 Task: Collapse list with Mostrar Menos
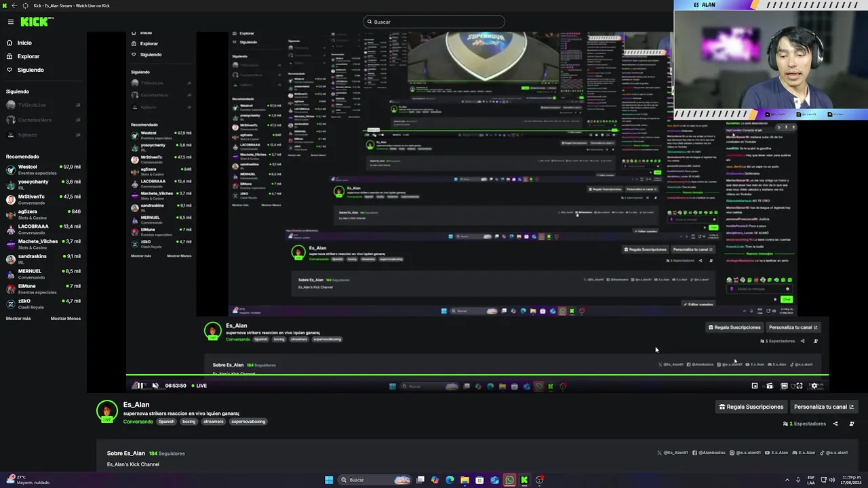tap(66, 319)
